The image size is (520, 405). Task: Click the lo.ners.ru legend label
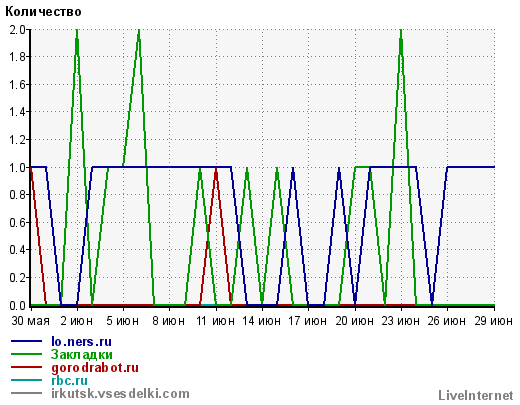81,342
